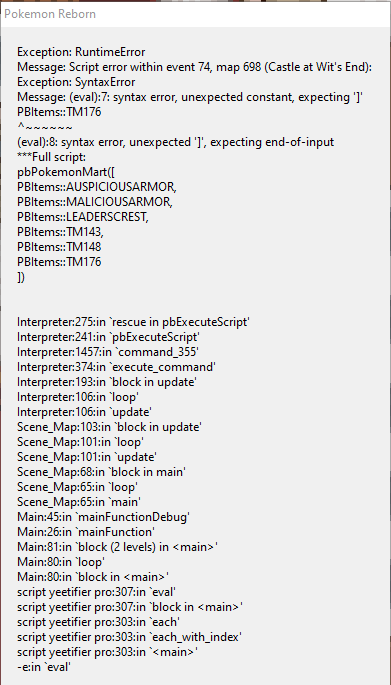Click 'Scene_Map:103:in block in update' line
Image resolution: width=391 pixels, height=685 pixels.
tap(109, 427)
